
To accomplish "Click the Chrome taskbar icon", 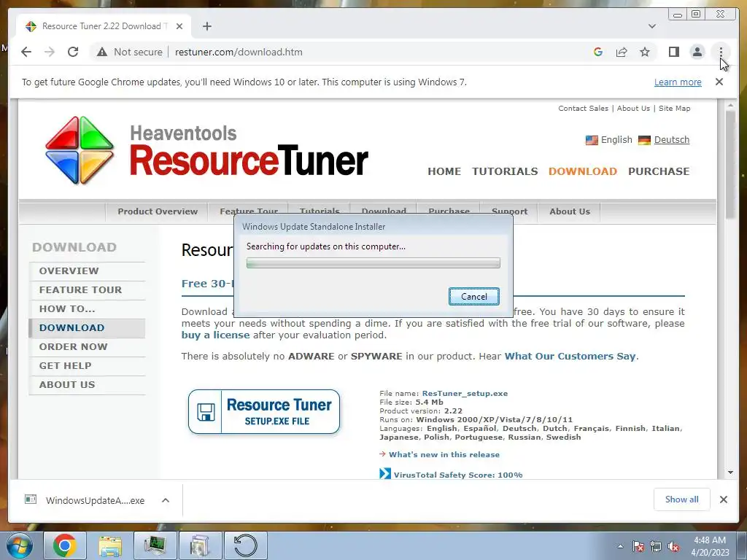I will click(65, 546).
